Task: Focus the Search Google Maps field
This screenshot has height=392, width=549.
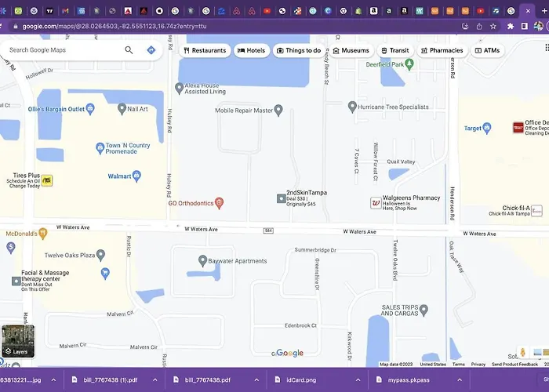Action: click(65, 50)
